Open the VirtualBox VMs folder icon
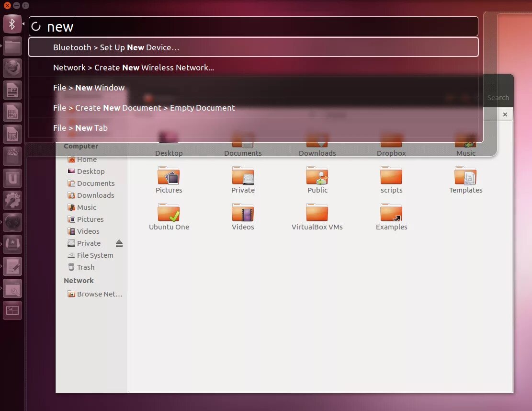 point(317,213)
